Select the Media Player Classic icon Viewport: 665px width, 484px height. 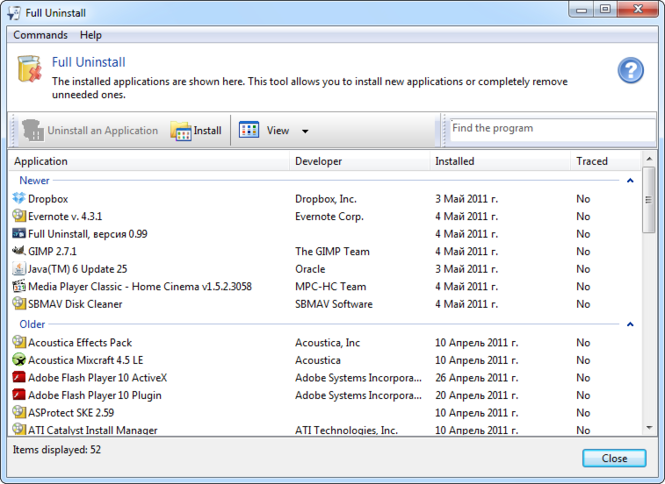(19, 286)
